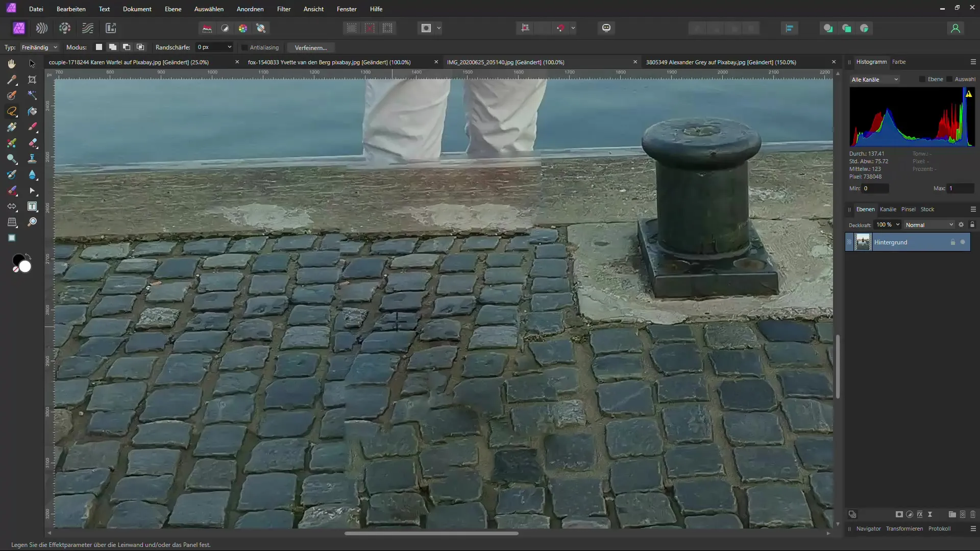
Task: Toggle snapping magnet icon
Action: click(x=560, y=28)
